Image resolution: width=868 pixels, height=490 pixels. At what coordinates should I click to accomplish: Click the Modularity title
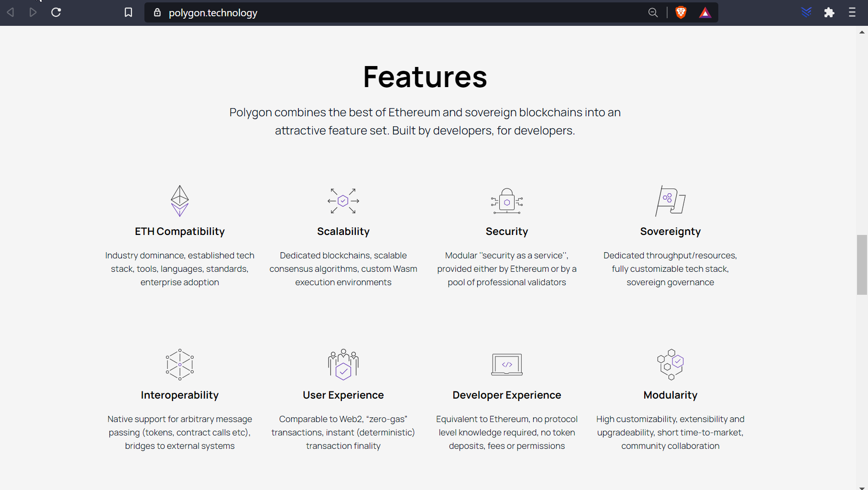pos(670,395)
